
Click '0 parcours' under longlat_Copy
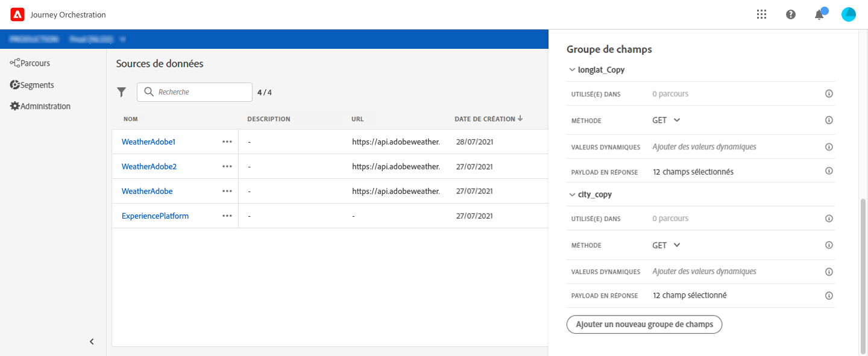[670, 94]
